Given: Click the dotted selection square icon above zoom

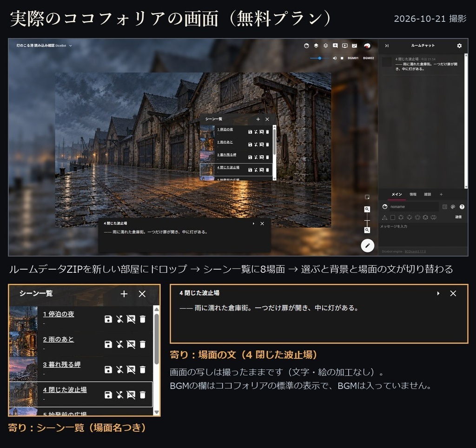Looking at the screenshot, I should pyautogui.click(x=367, y=198).
